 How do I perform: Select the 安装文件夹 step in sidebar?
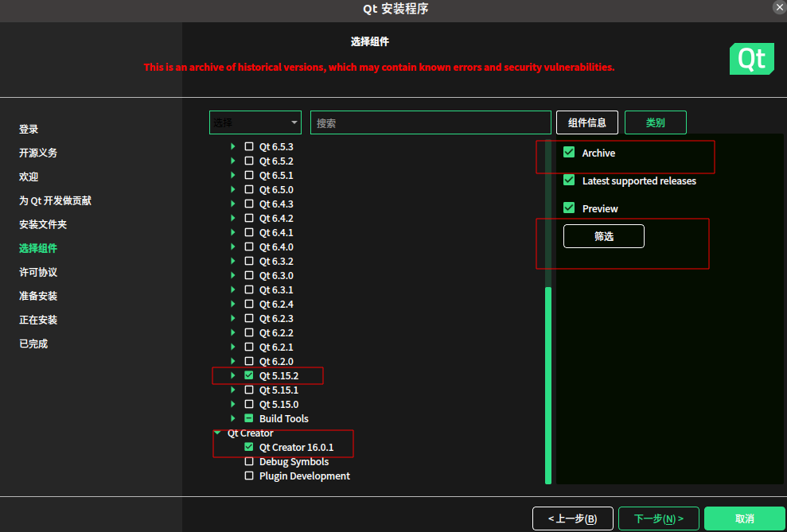click(x=43, y=224)
